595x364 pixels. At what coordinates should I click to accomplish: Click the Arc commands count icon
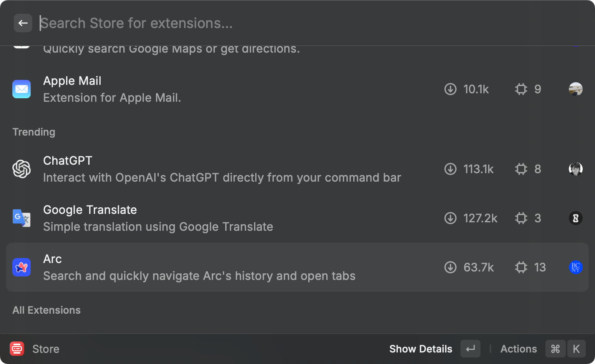[x=521, y=267]
